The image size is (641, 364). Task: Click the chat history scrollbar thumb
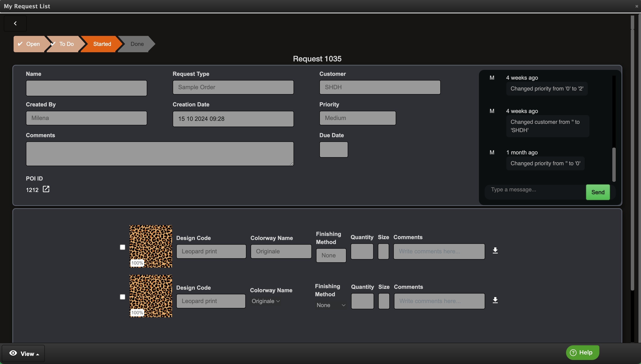click(x=614, y=165)
